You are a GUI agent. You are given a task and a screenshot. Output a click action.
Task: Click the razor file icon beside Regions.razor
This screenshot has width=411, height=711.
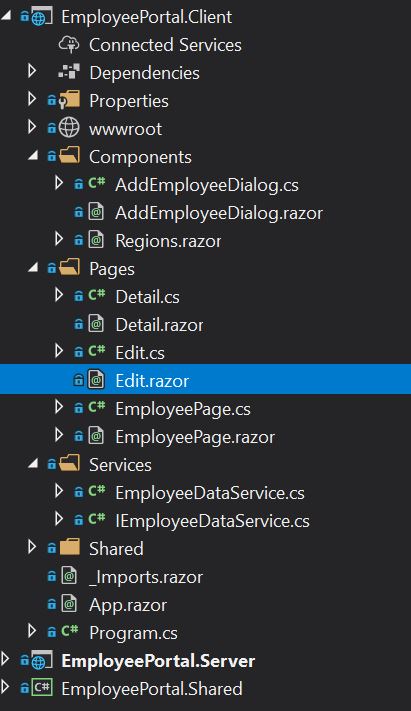[96, 240]
